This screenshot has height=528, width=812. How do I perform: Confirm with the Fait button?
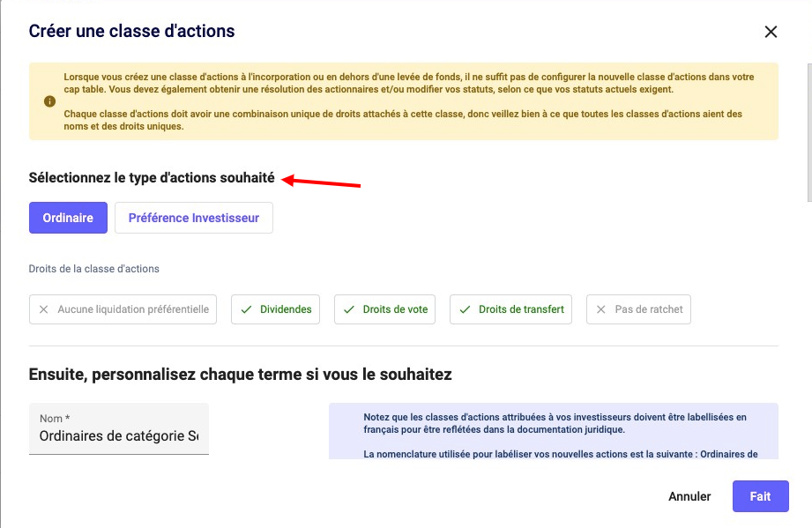760,496
